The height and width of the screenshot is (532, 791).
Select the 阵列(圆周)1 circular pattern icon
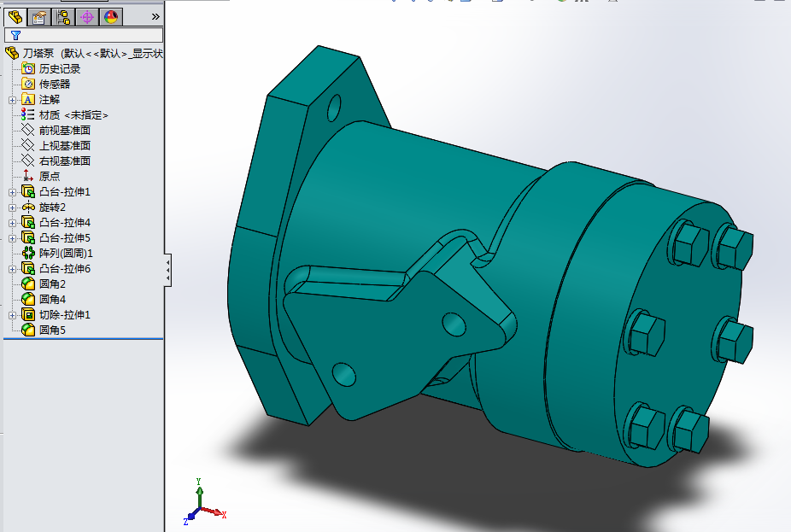coord(28,253)
